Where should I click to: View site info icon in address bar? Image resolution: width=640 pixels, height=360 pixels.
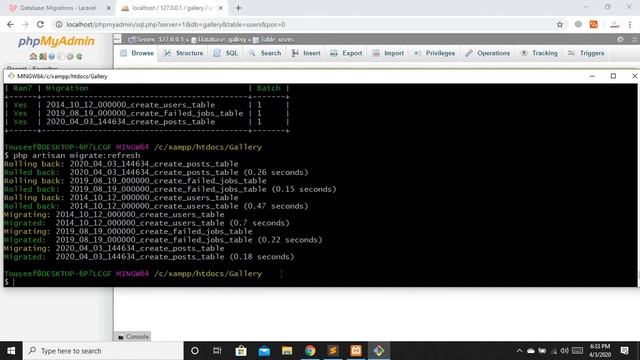tap(59, 24)
